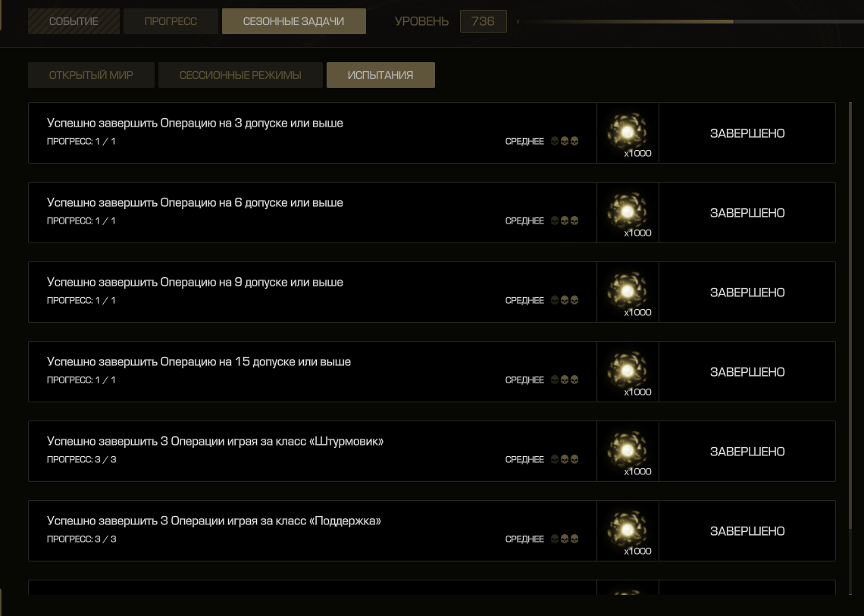
Task: Click 'ПРОГРЕСС: 3 / 3' under Штурмовик task
Action: (x=82, y=459)
